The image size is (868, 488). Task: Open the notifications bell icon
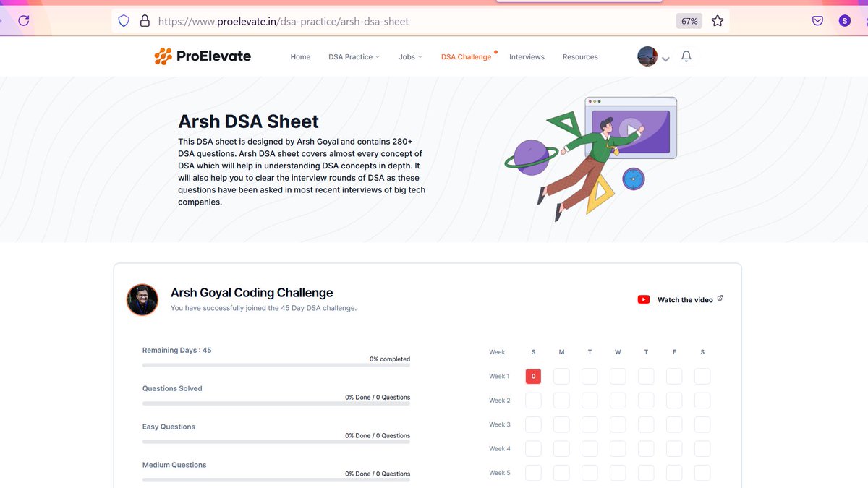pyautogui.click(x=686, y=56)
